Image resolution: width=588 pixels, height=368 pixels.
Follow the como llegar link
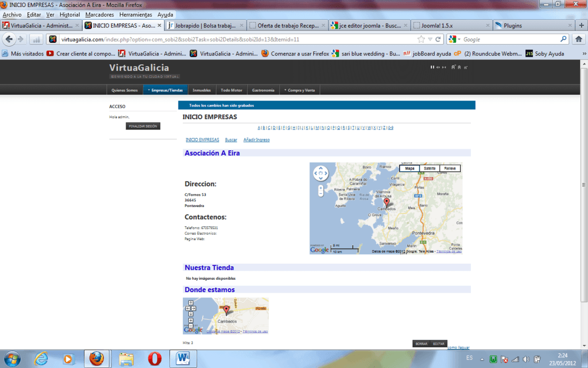[x=458, y=348]
